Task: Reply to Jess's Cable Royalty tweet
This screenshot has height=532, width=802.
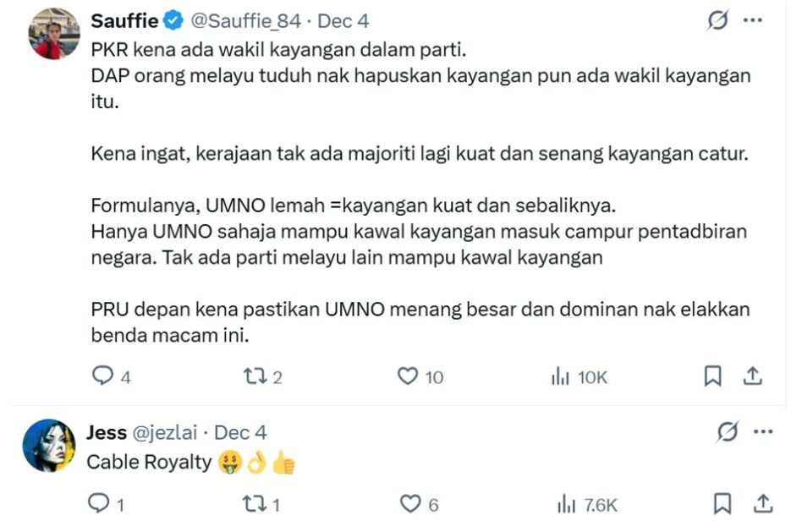Action: [x=99, y=504]
